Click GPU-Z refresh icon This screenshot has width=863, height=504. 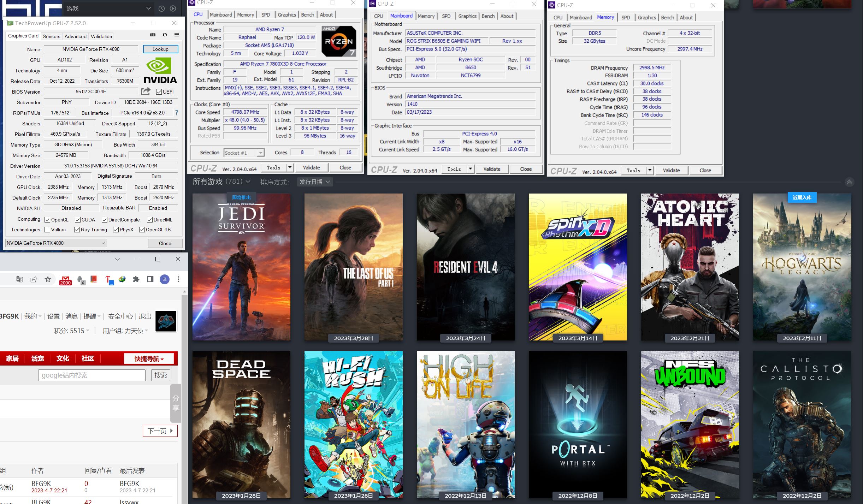click(x=165, y=35)
